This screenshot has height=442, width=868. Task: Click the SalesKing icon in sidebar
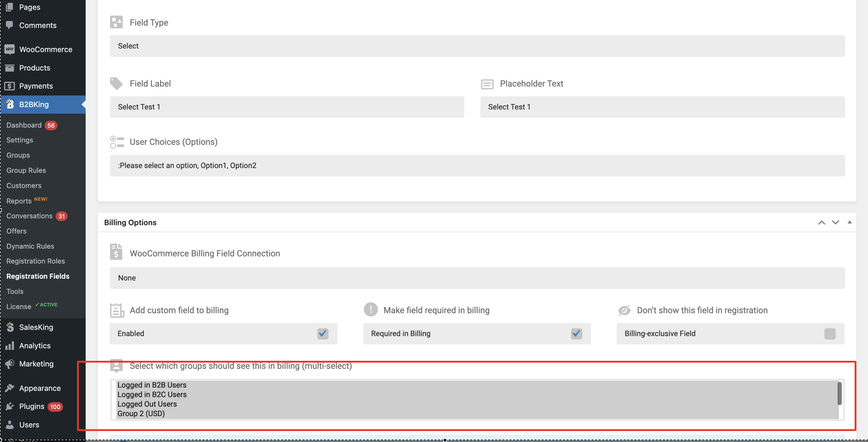tap(10, 327)
